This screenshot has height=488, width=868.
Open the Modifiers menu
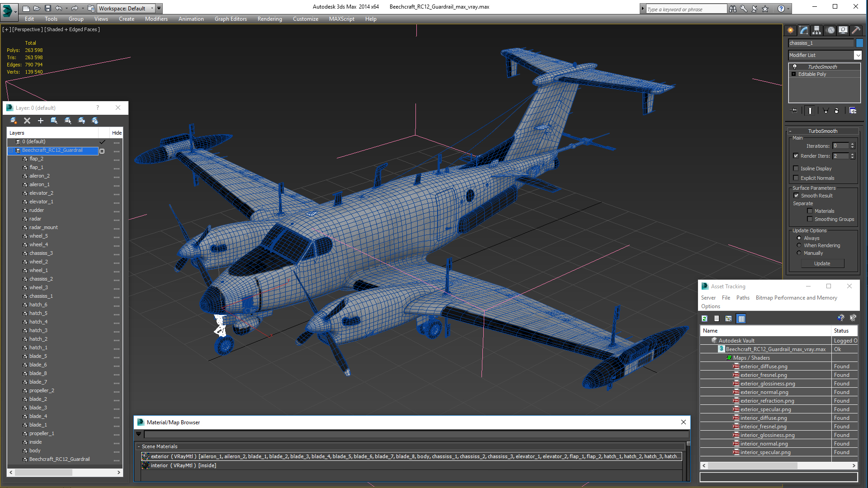tap(156, 19)
